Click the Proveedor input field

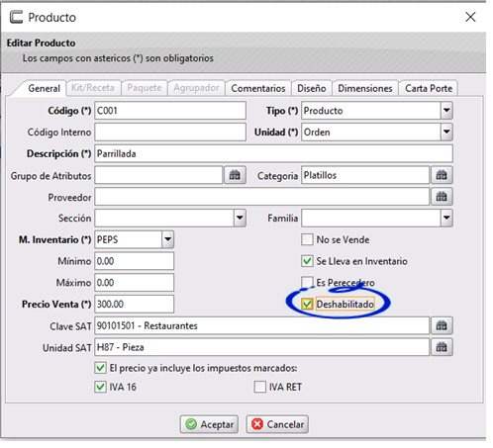(x=262, y=197)
